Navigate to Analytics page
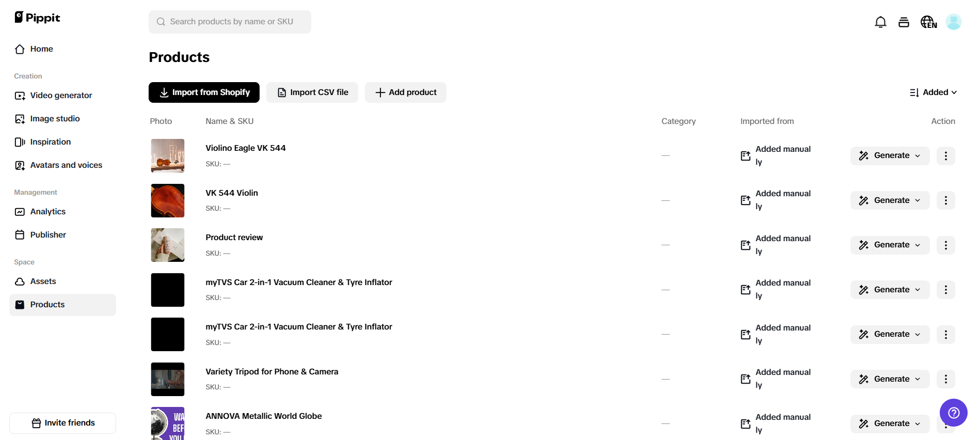 click(47, 212)
